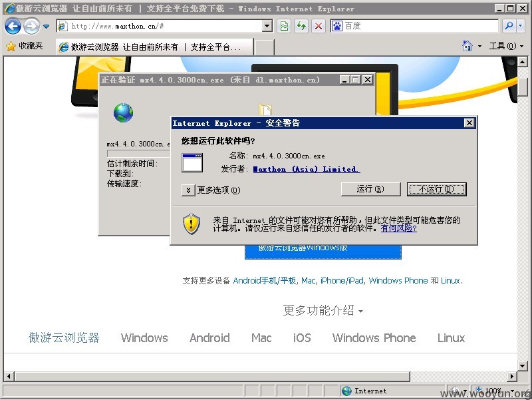Select the Windows tab in bottom navigation
532x400 pixels.
pyautogui.click(x=144, y=338)
